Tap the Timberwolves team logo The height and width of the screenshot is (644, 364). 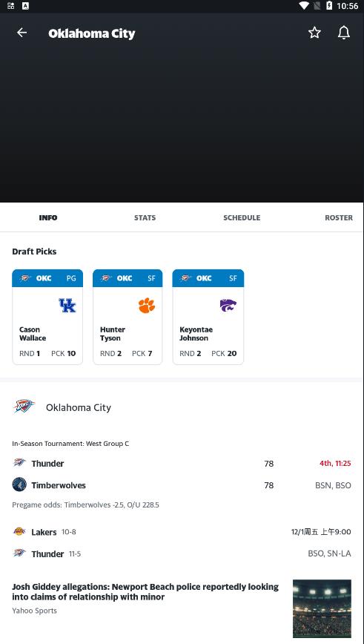pyautogui.click(x=19, y=484)
